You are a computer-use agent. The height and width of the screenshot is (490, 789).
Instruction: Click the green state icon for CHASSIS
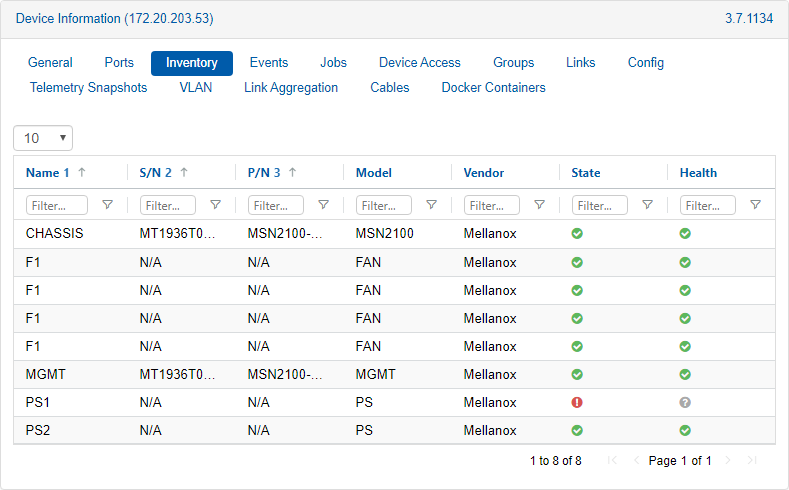pyautogui.click(x=577, y=234)
